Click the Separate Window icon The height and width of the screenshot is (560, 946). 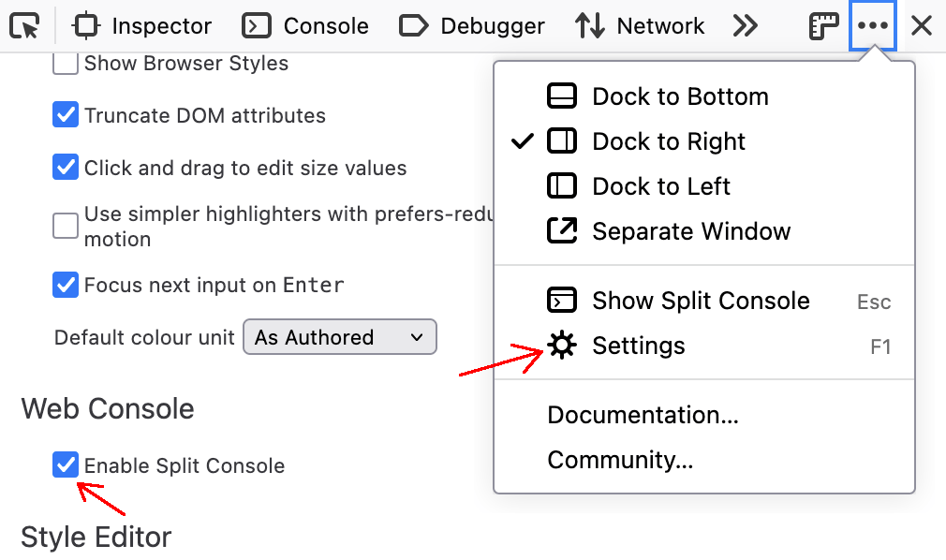(560, 230)
